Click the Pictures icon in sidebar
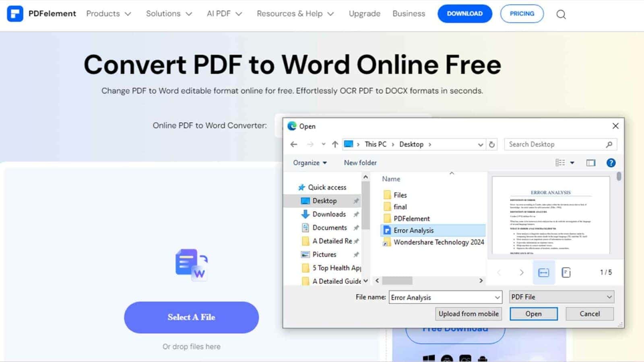 (305, 255)
